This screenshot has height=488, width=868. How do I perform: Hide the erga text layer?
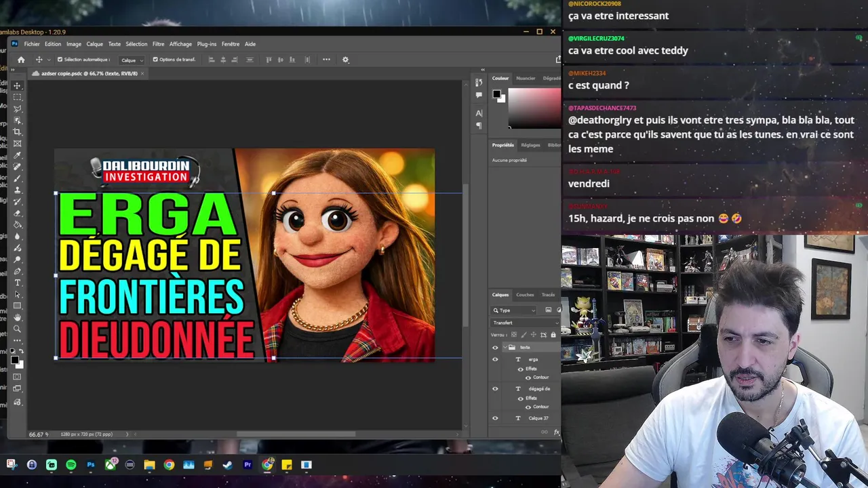click(x=495, y=359)
